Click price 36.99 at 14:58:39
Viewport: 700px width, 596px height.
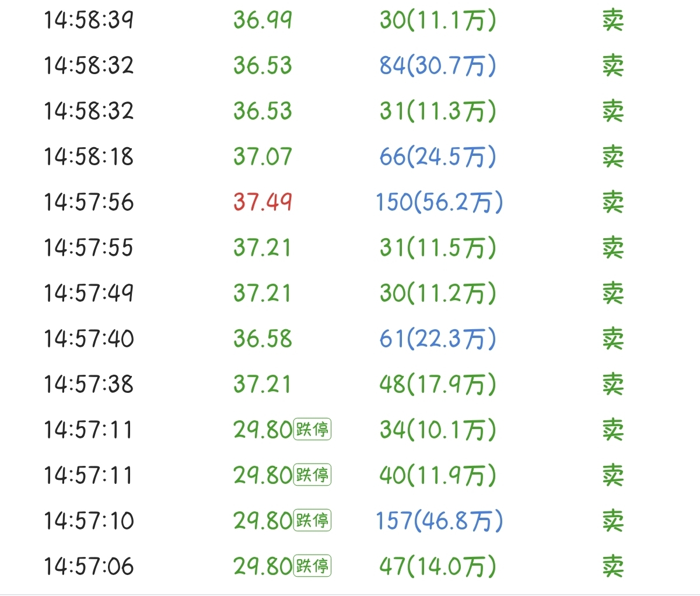pyautogui.click(x=262, y=20)
